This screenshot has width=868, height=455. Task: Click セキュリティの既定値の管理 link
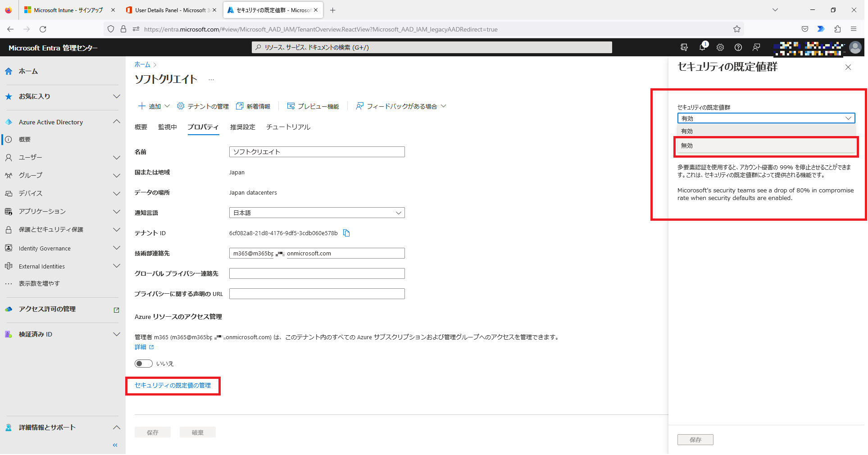click(173, 386)
